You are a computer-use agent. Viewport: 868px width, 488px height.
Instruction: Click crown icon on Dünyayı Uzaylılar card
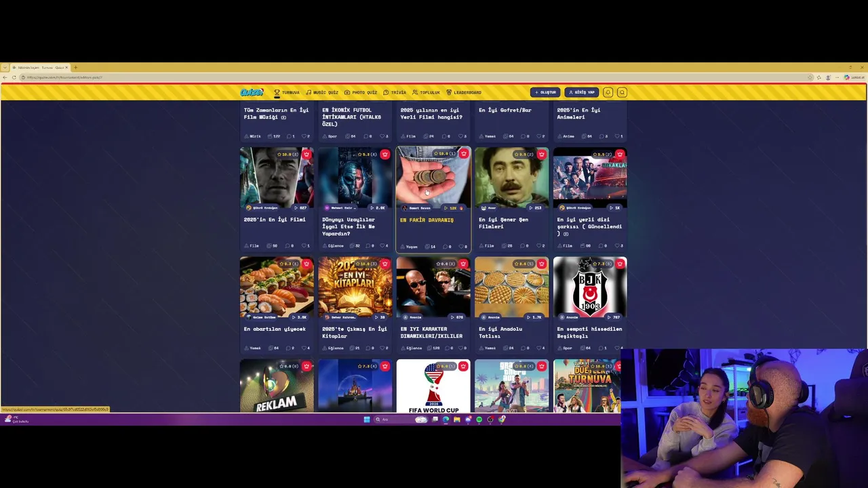pos(384,155)
